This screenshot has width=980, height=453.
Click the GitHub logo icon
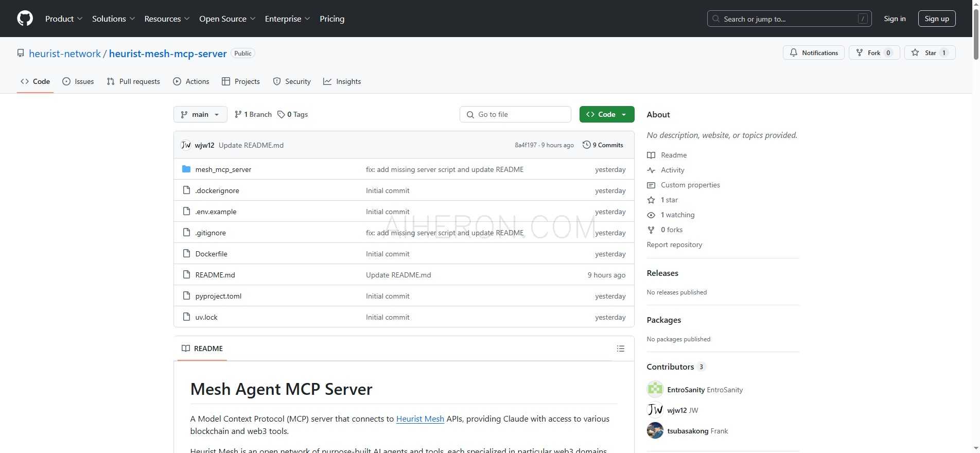(x=25, y=19)
